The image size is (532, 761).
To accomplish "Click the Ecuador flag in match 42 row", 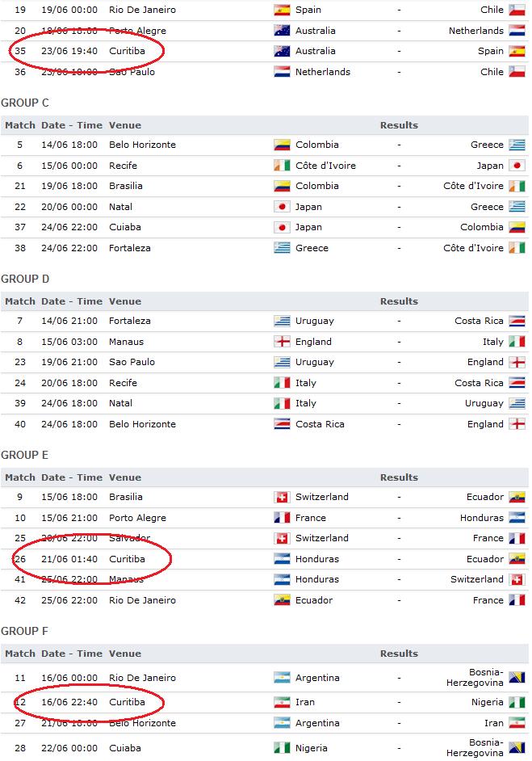I will pos(282,600).
